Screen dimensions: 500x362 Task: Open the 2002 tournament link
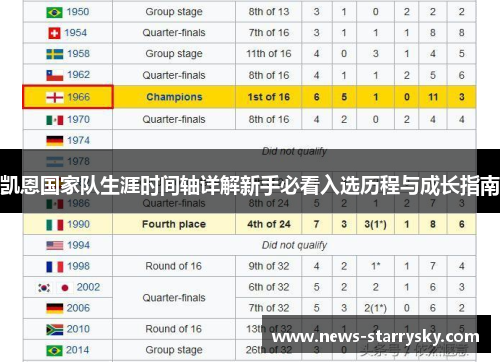point(88,287)
